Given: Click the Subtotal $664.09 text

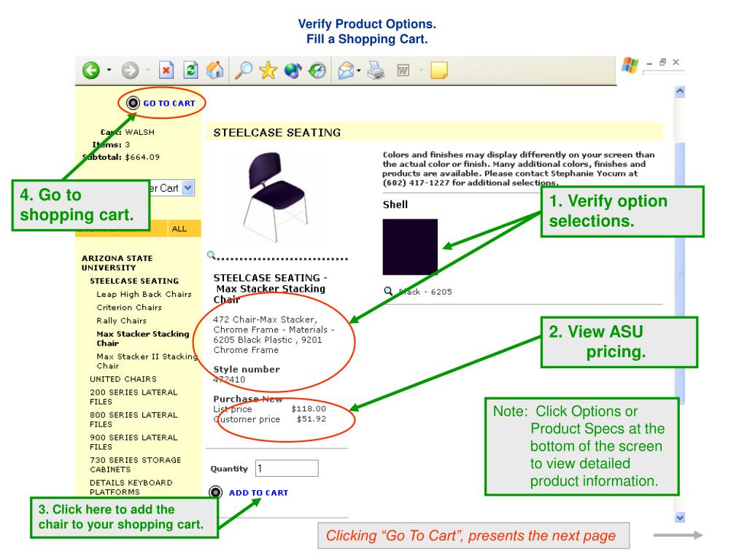Looking at the screenshot, I should coord(121,157).
